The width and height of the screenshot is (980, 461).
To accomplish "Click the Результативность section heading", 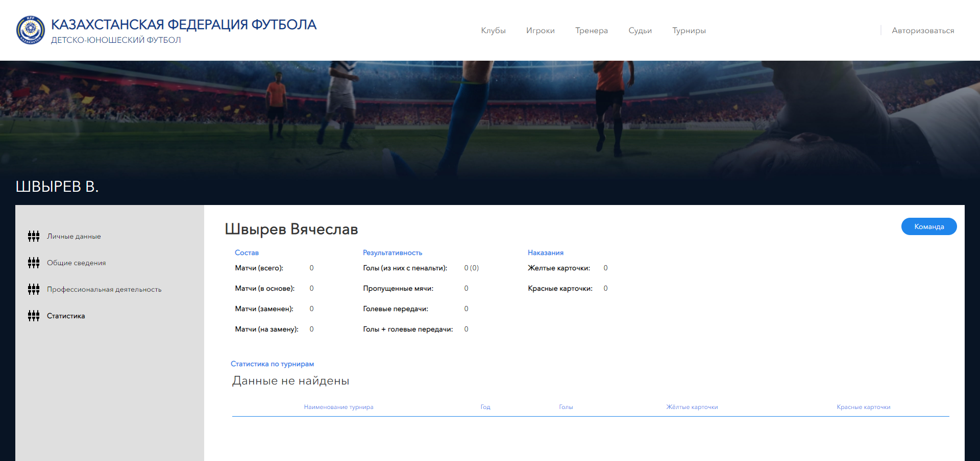I will pos(393,252).
